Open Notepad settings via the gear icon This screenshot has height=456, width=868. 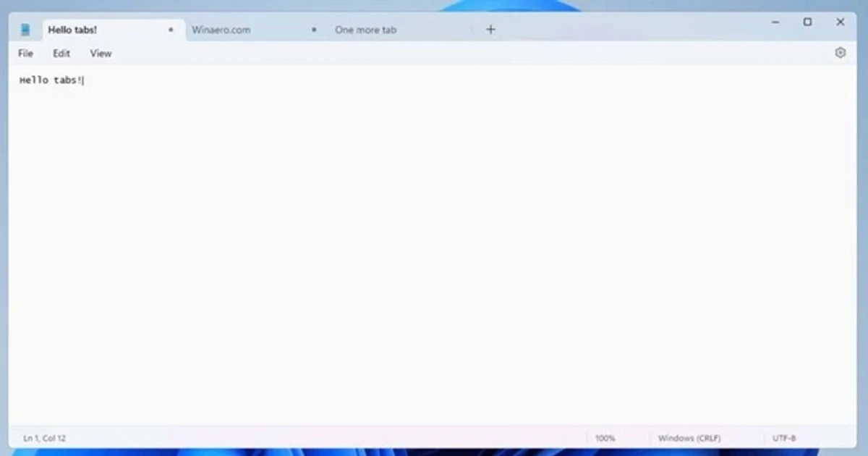pos(840,53)
